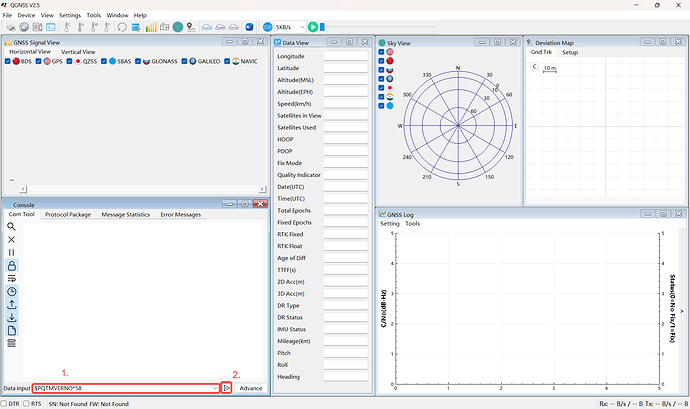The height and width of the screenshot is (409, 690).
Task: Click GNSS Signal View horizontal scrollbar left arrow
Action: click(x=23, y=189)
